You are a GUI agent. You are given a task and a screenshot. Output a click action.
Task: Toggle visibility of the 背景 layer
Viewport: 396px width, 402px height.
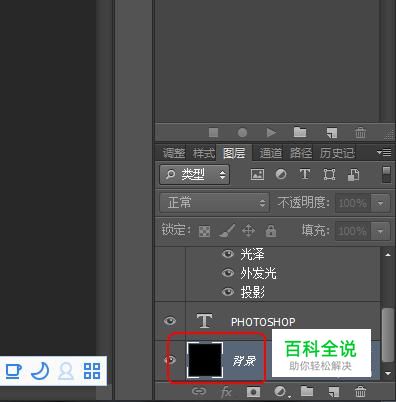[x=170, y=360]
